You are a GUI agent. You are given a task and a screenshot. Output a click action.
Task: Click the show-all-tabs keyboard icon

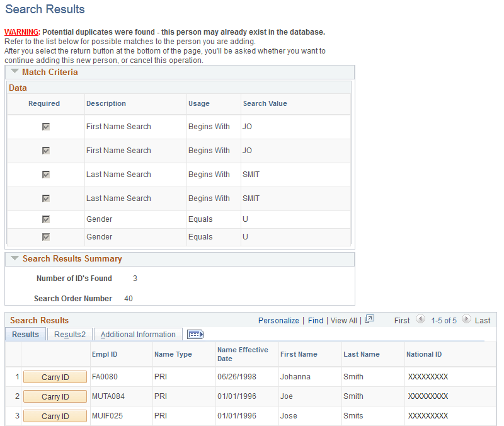click(195, 334)
